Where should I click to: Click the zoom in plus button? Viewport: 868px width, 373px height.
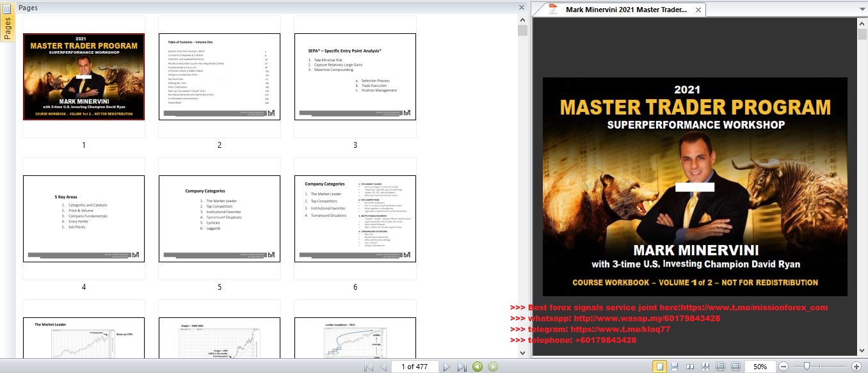[x=856, y=367]
